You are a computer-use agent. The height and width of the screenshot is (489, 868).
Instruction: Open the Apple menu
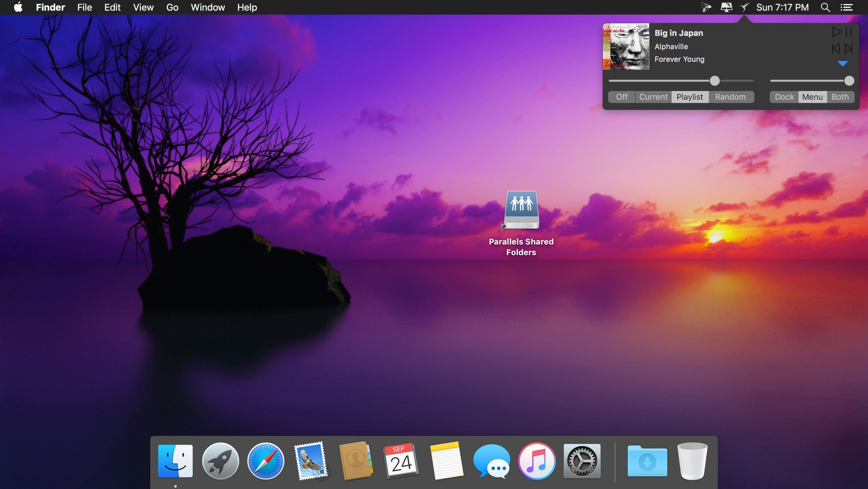point(18,7)
